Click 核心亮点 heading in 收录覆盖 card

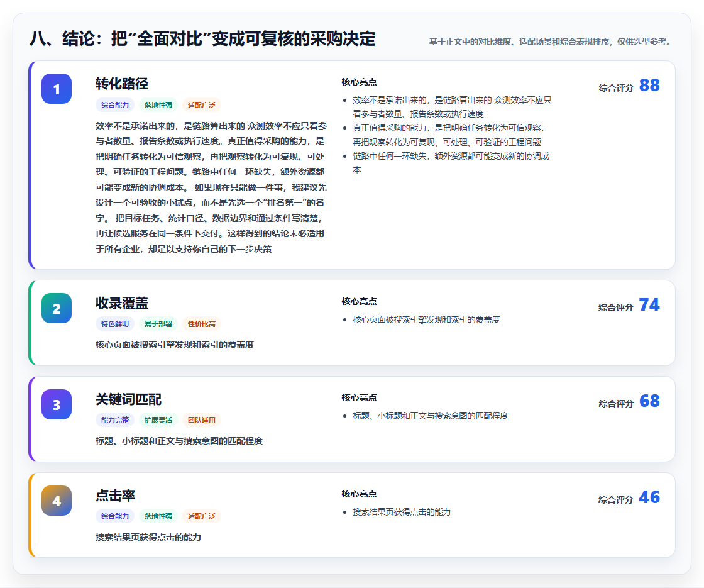tap(359, 301)
